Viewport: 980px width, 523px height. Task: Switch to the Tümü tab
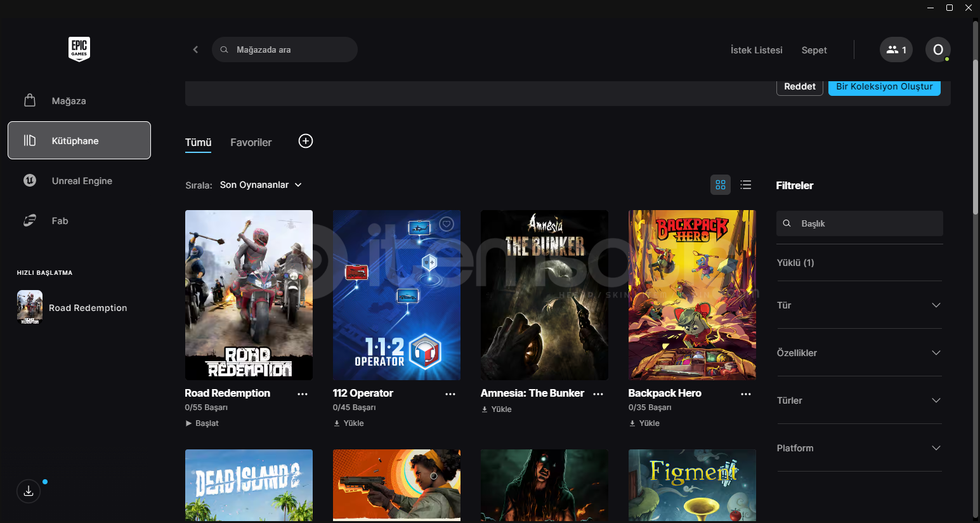199,142
